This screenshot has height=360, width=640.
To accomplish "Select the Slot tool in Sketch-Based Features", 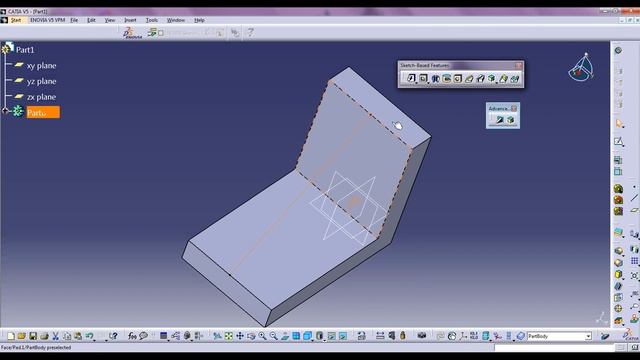I will click(480, 78).
